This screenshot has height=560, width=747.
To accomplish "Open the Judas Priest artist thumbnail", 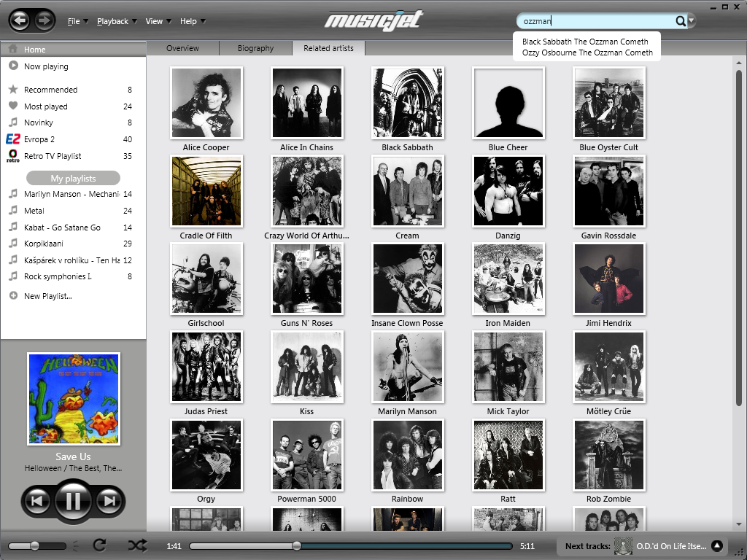I will coord(206,367).
